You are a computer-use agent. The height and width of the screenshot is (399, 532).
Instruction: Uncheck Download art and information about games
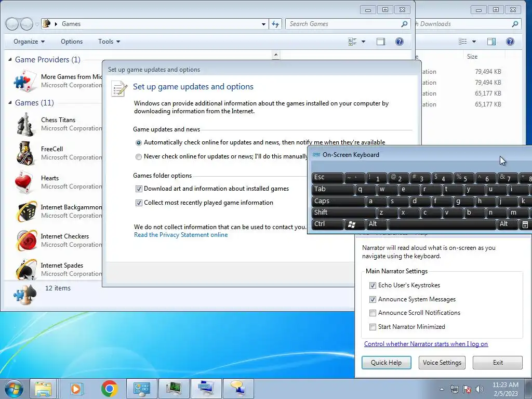(x=139, y=189)
